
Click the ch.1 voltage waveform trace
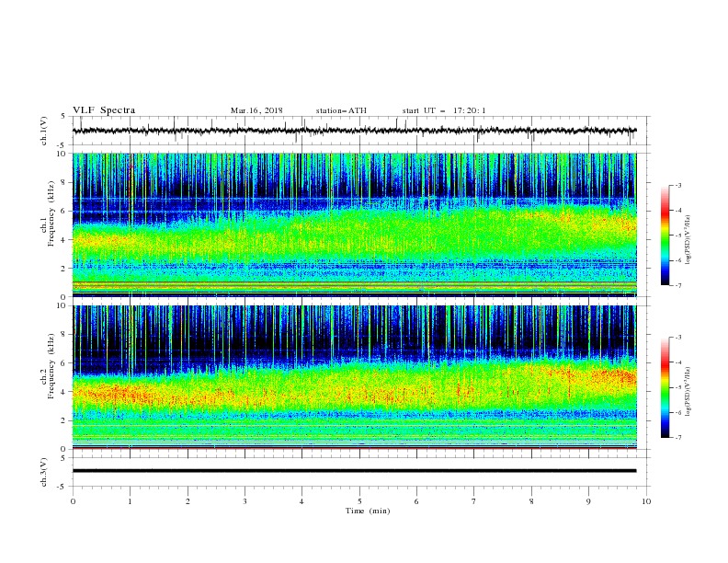(x=354, y=131)
